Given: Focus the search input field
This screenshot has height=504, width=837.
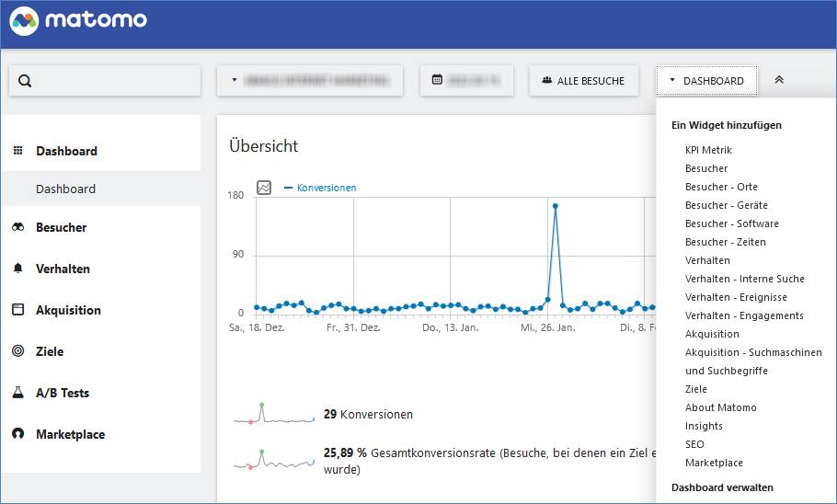Looking at the screenshot, I should point(105,81).
